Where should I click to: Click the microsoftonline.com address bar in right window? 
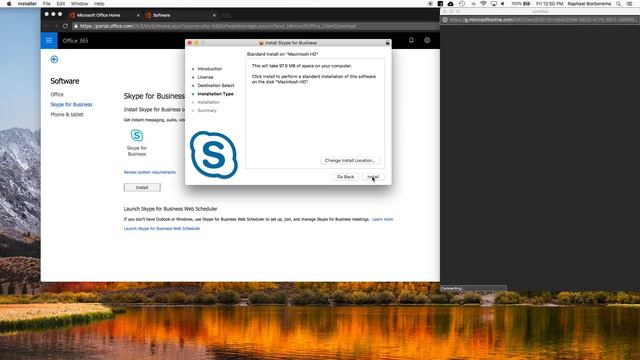(540, 20)
